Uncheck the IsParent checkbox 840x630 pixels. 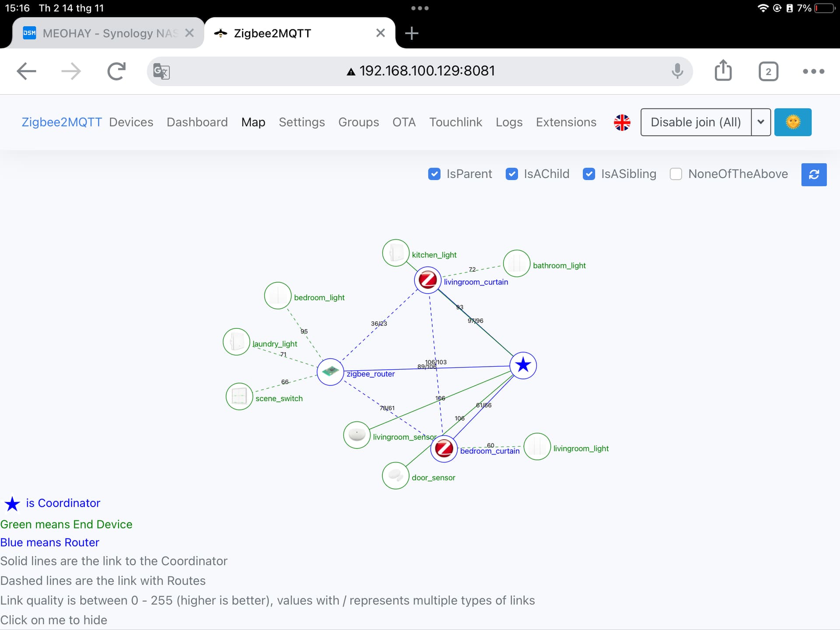tap(434, 174)
